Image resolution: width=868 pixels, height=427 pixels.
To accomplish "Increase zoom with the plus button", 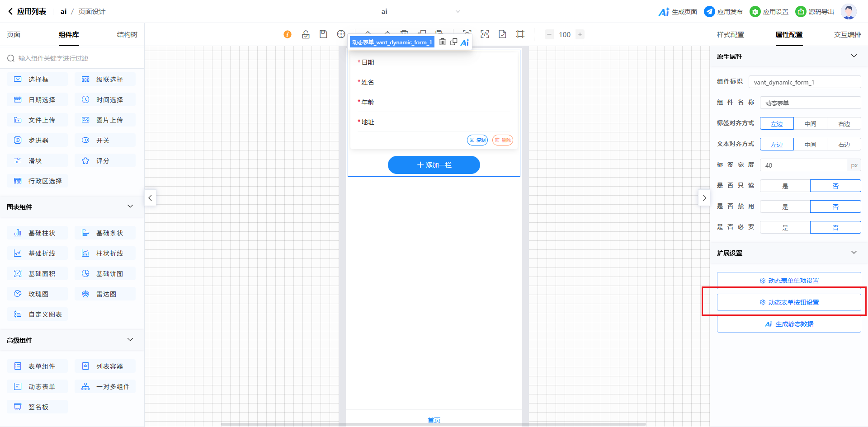I will pyautogui.click(x=580, y=34).
